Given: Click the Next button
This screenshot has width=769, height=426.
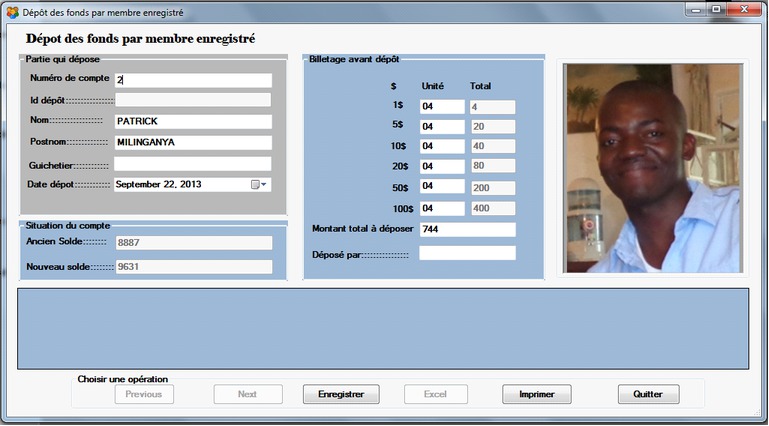Looking at the screenshot, I should [248, 394].
